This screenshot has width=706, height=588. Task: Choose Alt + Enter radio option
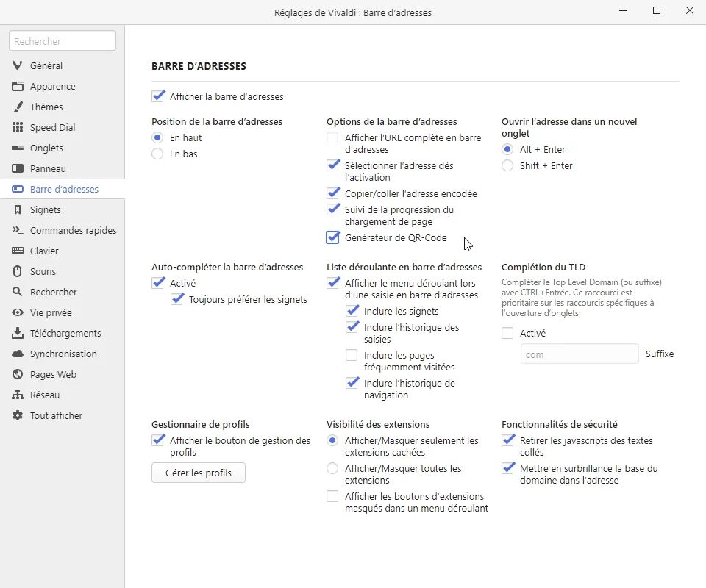click(507, 150)
